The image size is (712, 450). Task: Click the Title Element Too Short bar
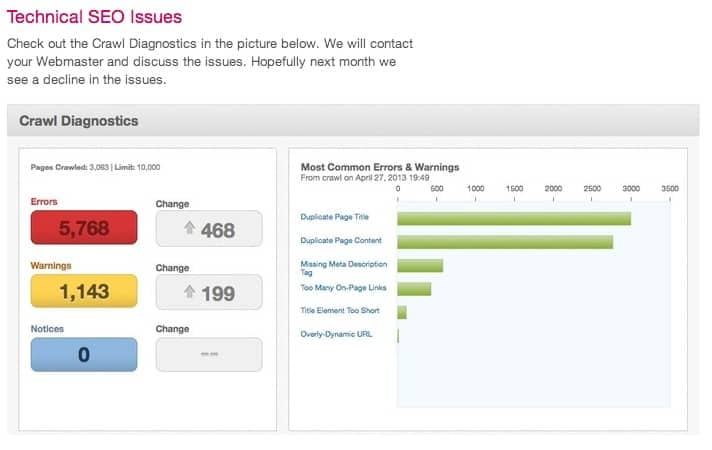click(402, 312)
